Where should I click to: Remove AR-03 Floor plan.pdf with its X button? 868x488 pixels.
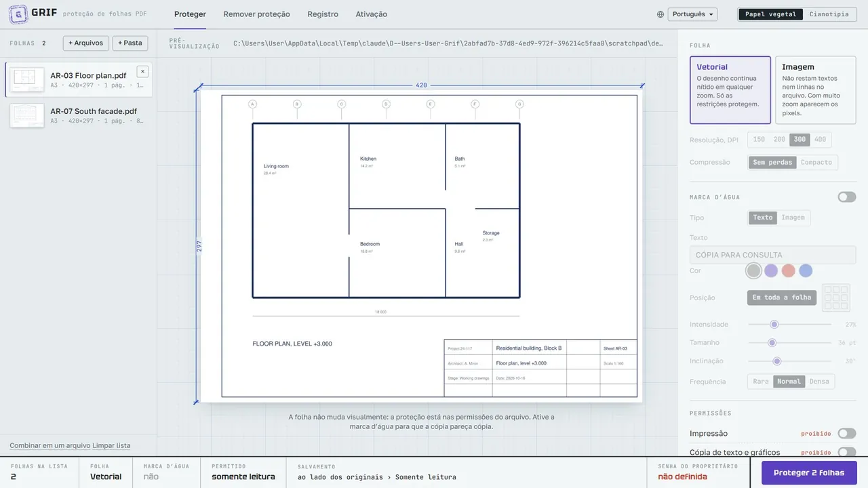coord(142,71)
